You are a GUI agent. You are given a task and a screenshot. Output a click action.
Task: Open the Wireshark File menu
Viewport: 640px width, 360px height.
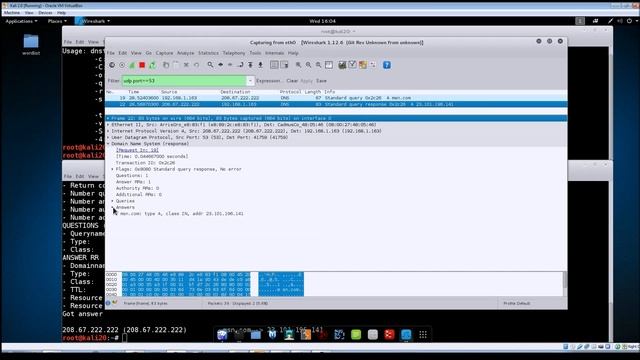point(111,53)
